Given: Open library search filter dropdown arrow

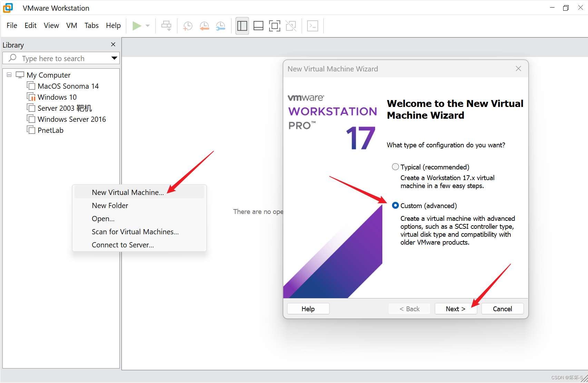Looking at the screenshot, I should [x=114, y=58].
